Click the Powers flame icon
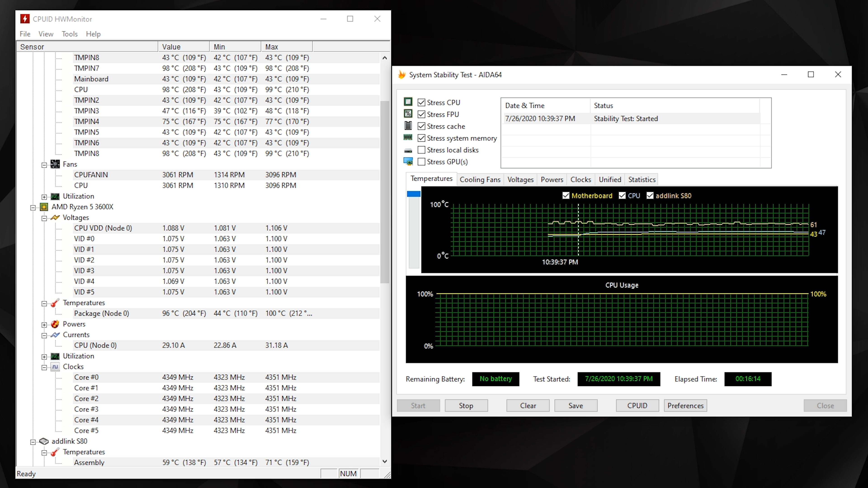868x488 pixels. [x=55, y=324]
